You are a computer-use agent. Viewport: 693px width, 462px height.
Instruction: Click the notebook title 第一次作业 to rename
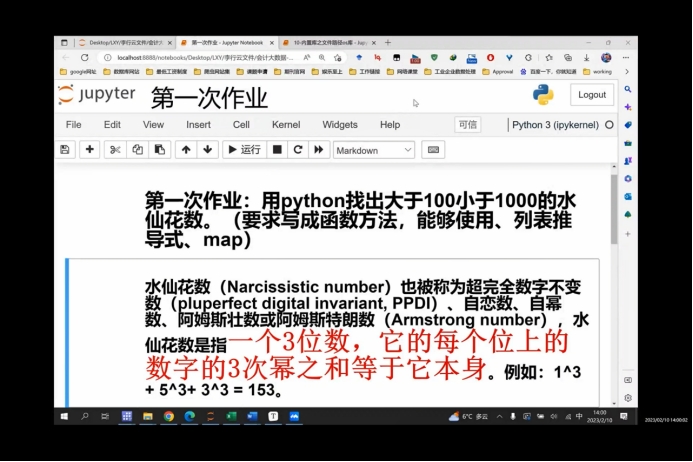point(209,98)
